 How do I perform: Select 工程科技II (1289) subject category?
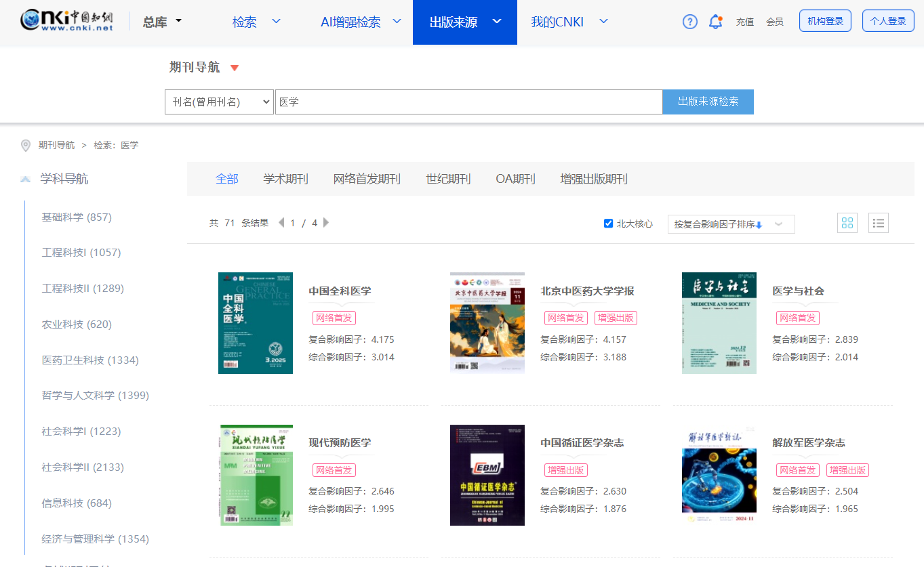point(83,289)
